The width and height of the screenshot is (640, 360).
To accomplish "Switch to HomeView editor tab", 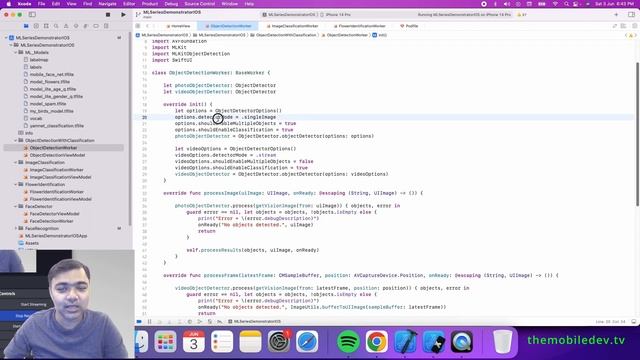I will pos(178,26).
